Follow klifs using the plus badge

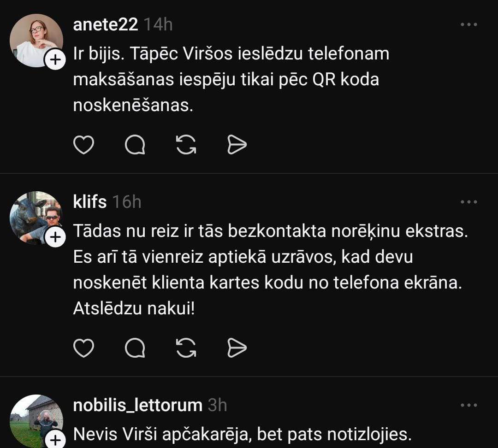tap(55, 237)
